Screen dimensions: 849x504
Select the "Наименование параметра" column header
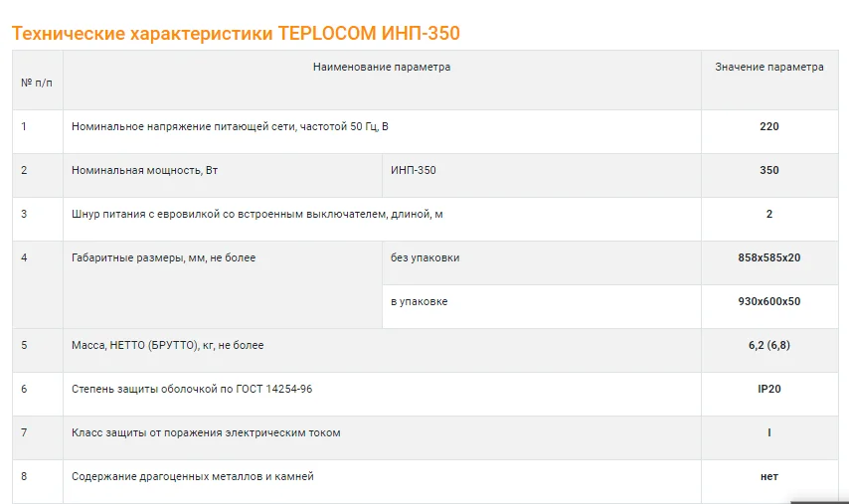pyautogui.click(x=382, y=68)
